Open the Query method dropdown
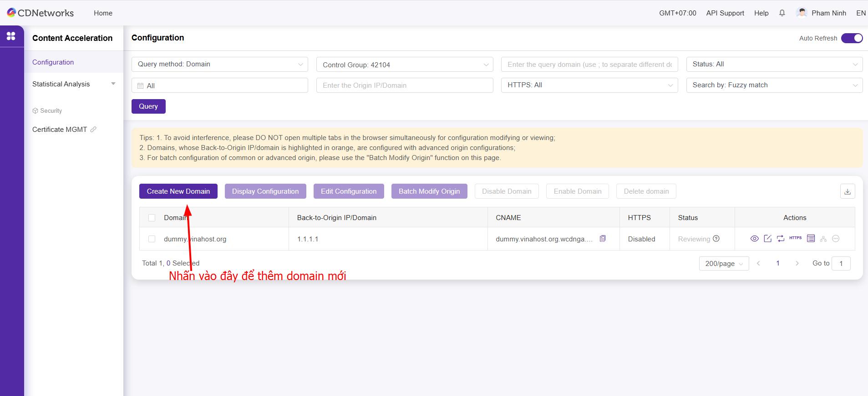 [x=220, y=64]
